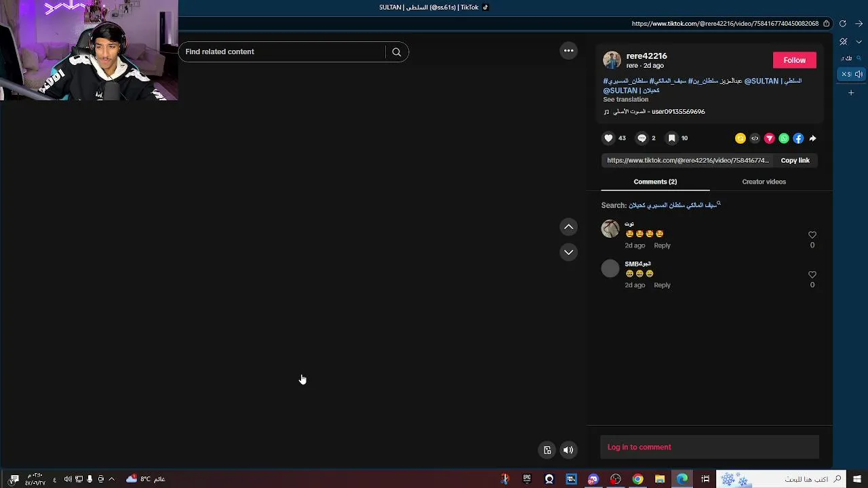Open the microphone tray icon

click(x=90, y=479)
